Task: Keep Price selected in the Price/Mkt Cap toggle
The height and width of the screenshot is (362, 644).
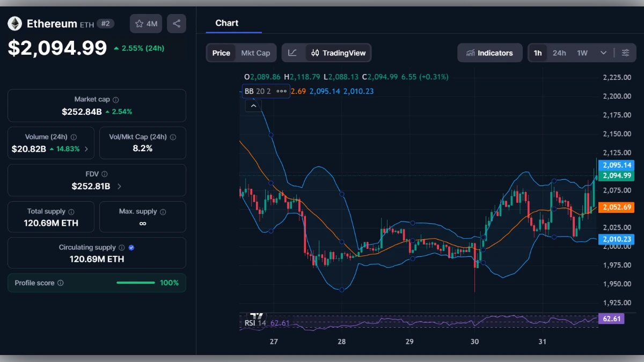Action: click(x=221, y=53)
